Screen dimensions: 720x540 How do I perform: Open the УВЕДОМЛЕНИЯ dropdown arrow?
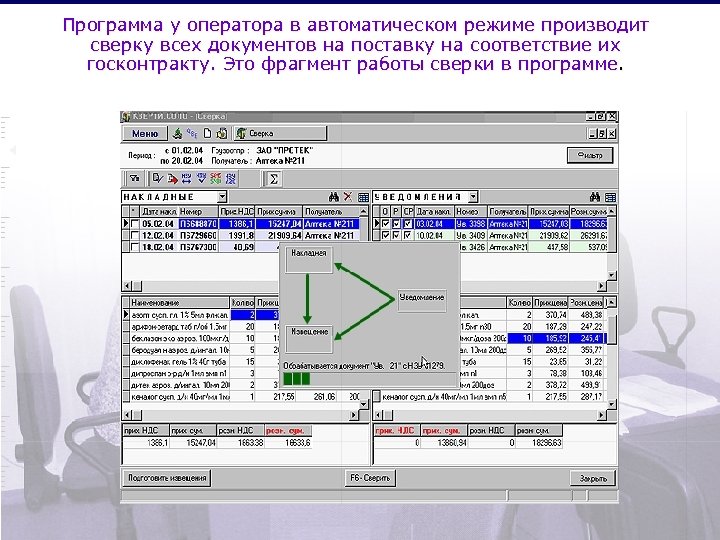pos(473,197)
